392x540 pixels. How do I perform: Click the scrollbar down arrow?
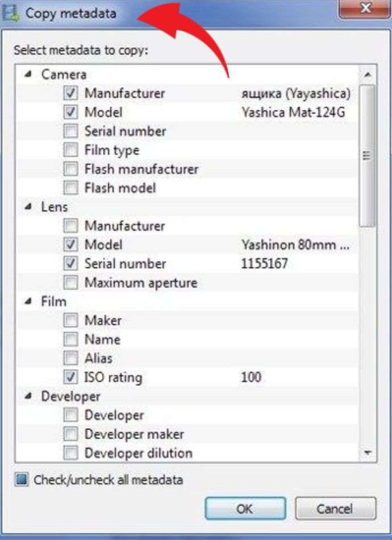tap(368, 452)
